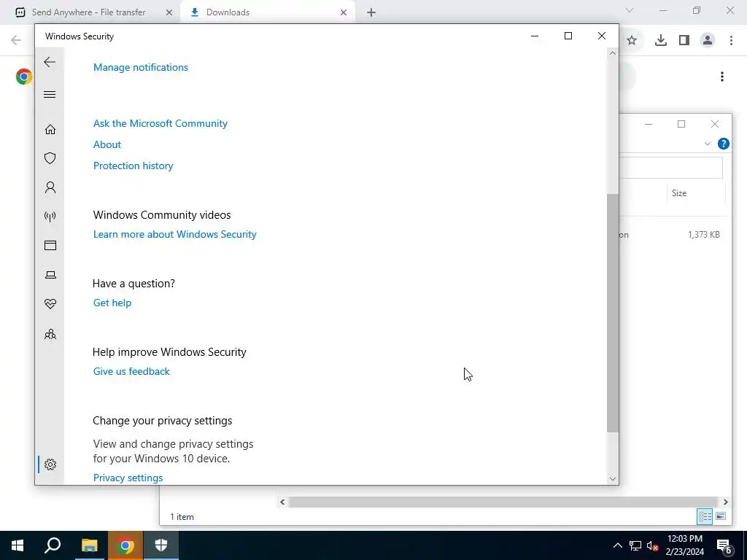The width and height of the screenshot is (747, 560).
Task: Open App & browser control icon
Action: click(x=50, y=245)
